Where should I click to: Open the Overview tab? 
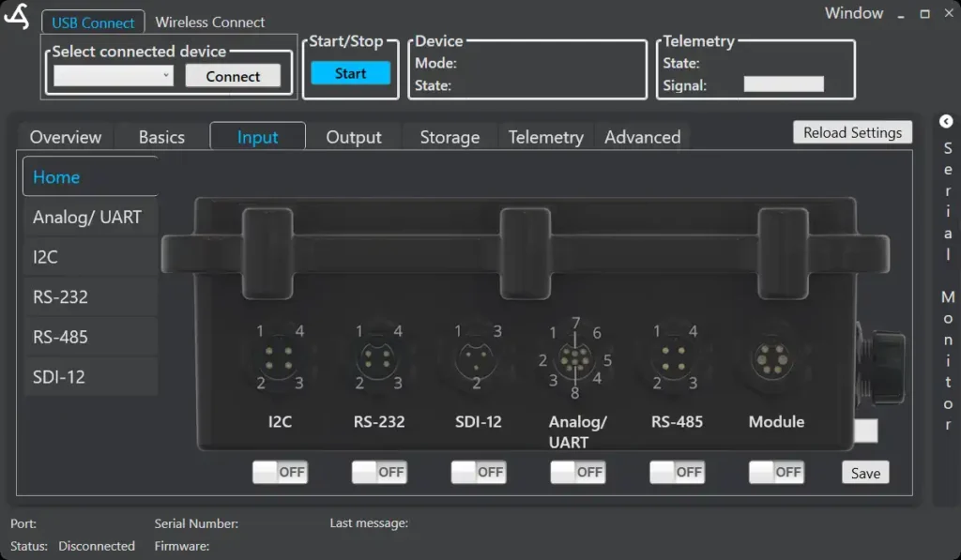[66, 137]
